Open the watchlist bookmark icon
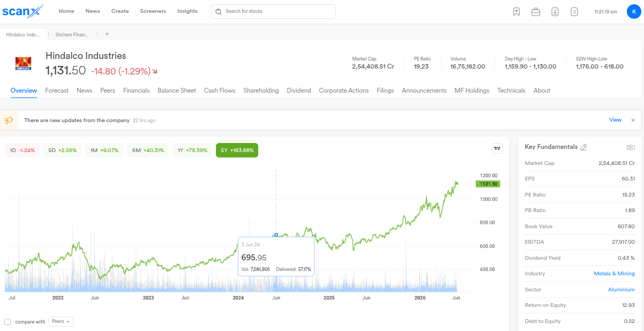 coord(516,11)
